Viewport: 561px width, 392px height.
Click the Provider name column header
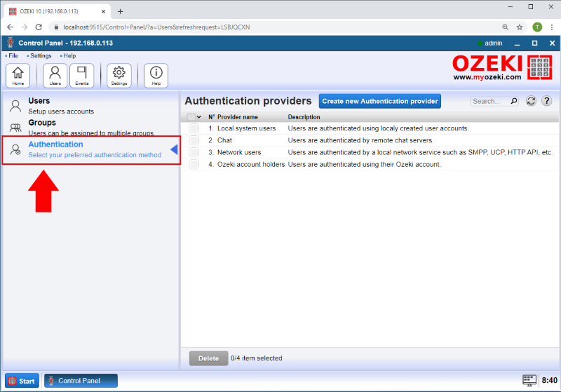pos(238,117)
